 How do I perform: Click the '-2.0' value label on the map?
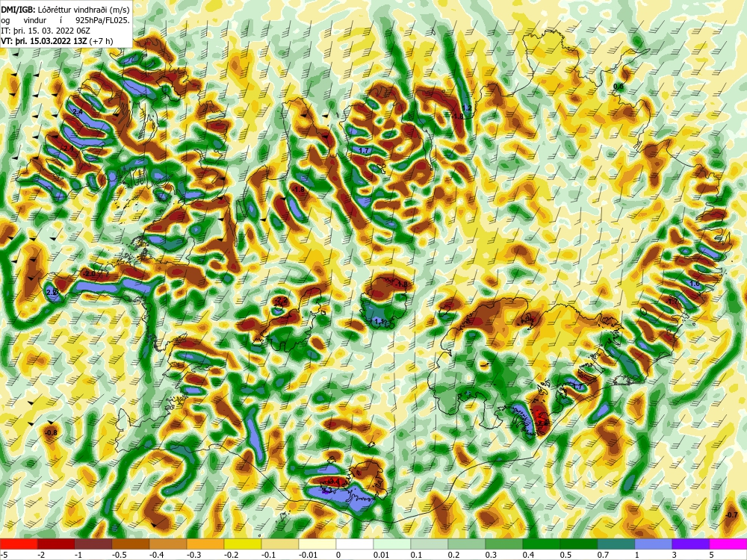(89, 274)
